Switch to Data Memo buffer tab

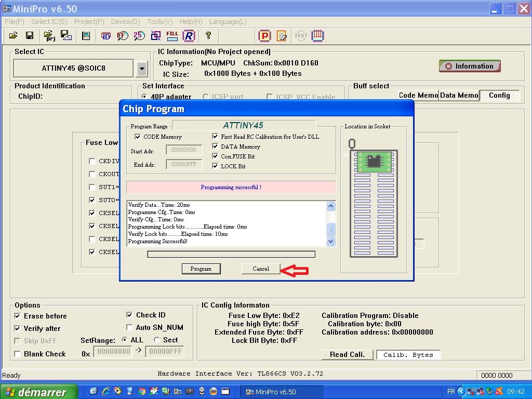[459, 96]
